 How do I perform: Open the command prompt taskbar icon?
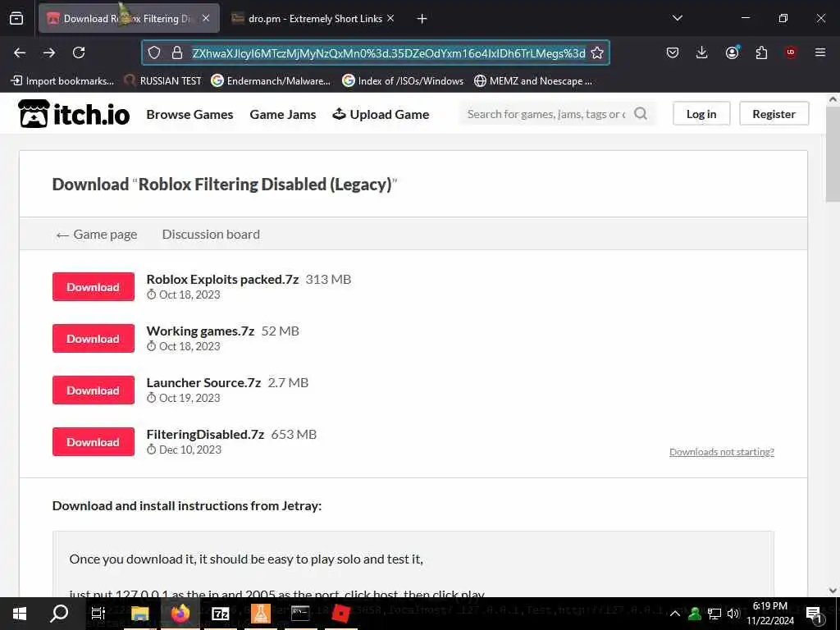pos(300,614)
